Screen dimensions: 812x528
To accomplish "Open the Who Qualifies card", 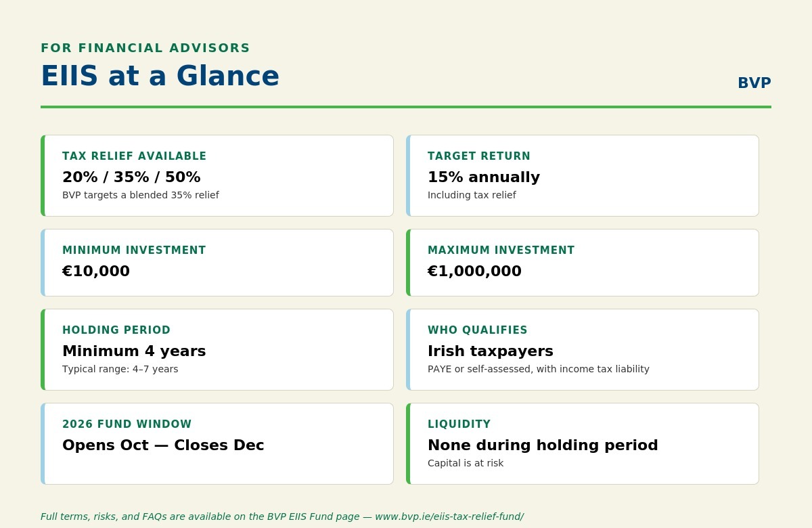I will 583,350.
